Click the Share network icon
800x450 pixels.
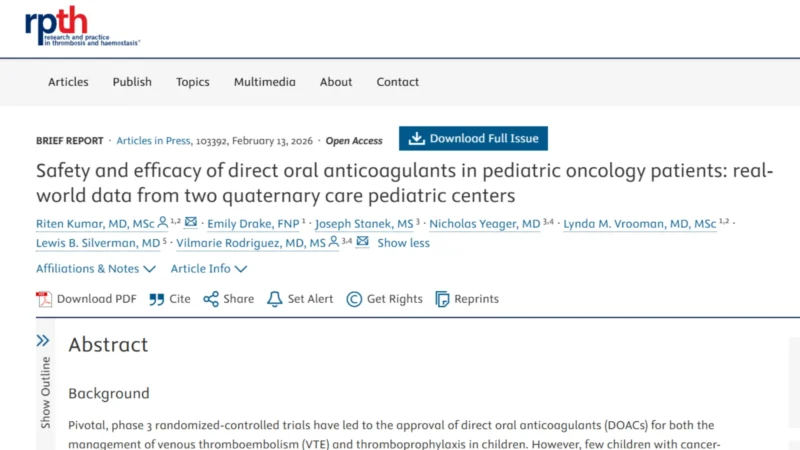[x=211, y=299]
